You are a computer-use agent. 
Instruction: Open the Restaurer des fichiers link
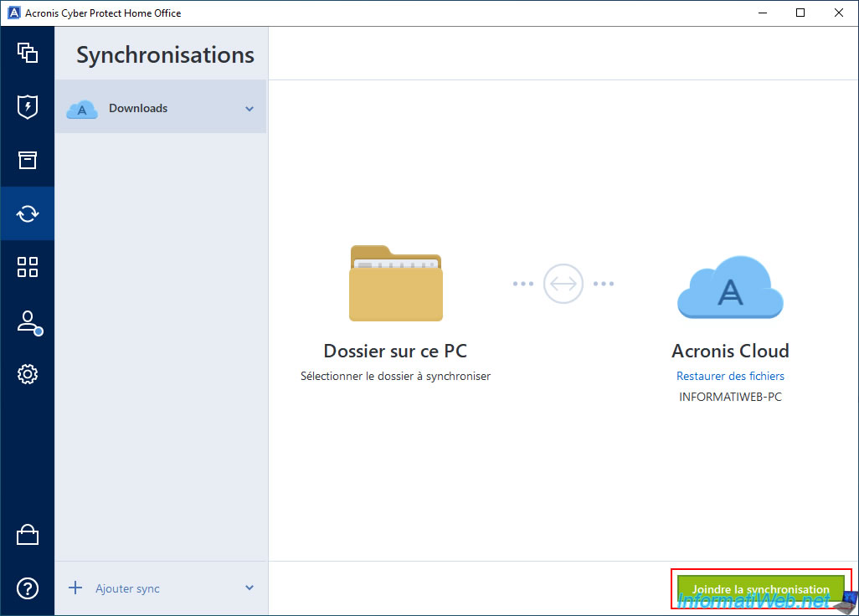tap(730, 377)
